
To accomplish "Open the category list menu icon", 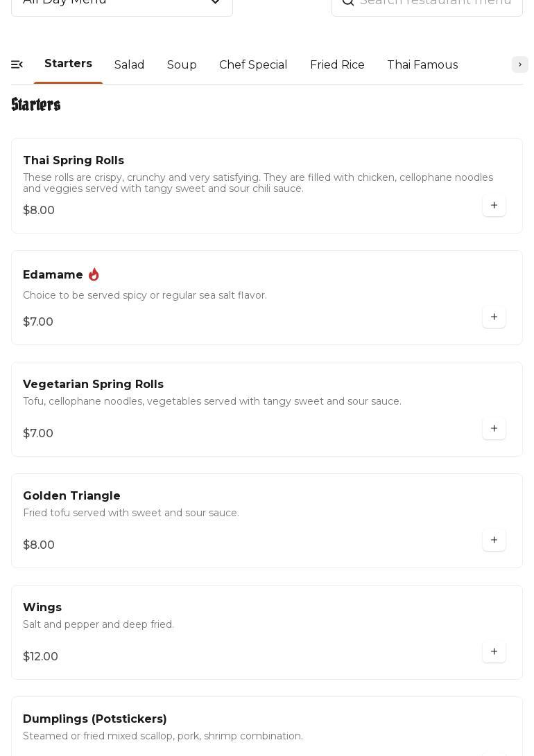I will (x=17, y=64).
